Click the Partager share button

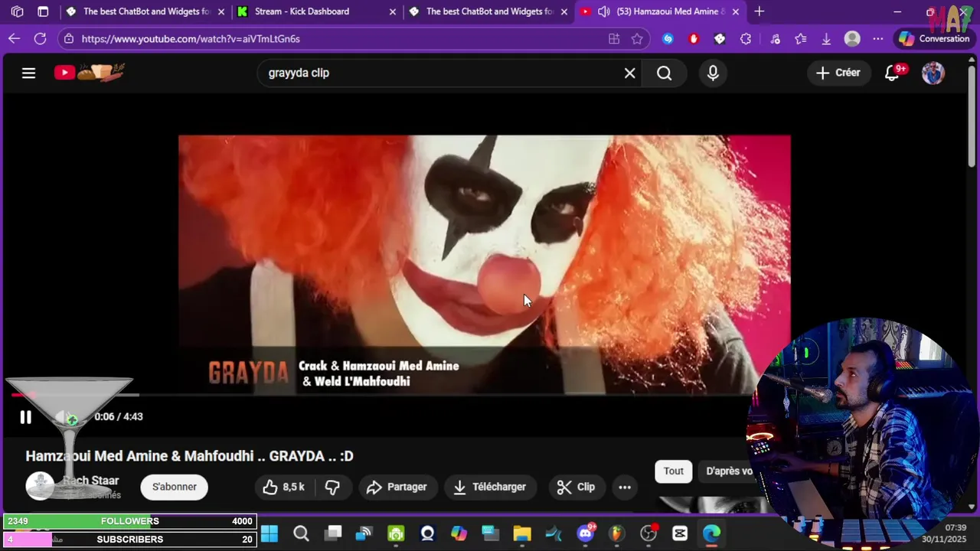pos(397,487)
